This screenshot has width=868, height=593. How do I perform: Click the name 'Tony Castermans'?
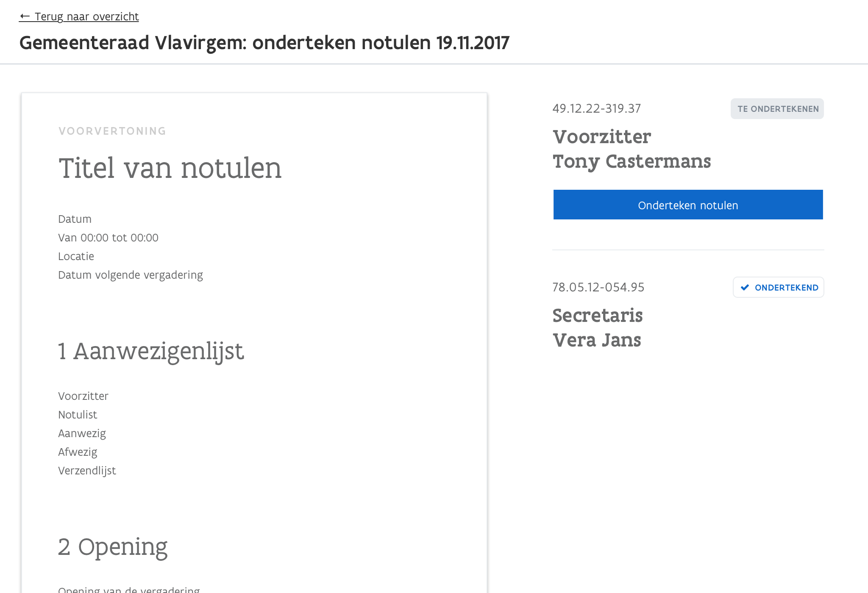click(x=632, y=161)
